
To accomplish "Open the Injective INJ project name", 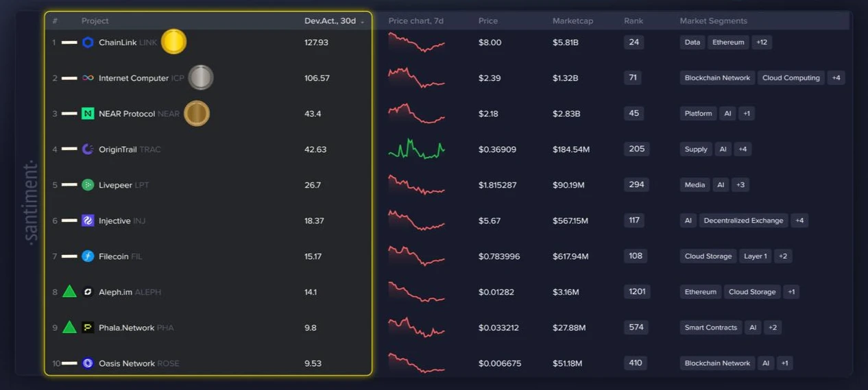I will pos(122,221).
